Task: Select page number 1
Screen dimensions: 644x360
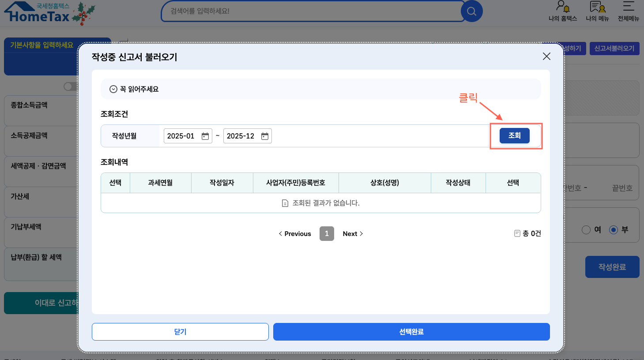Action: click(x=327, y=234)
